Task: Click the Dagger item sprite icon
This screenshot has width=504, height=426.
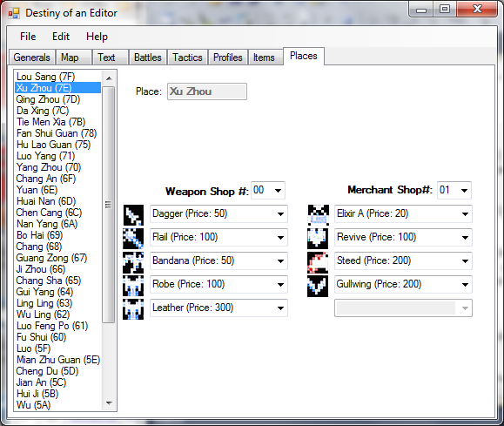Action: [133, 215]
